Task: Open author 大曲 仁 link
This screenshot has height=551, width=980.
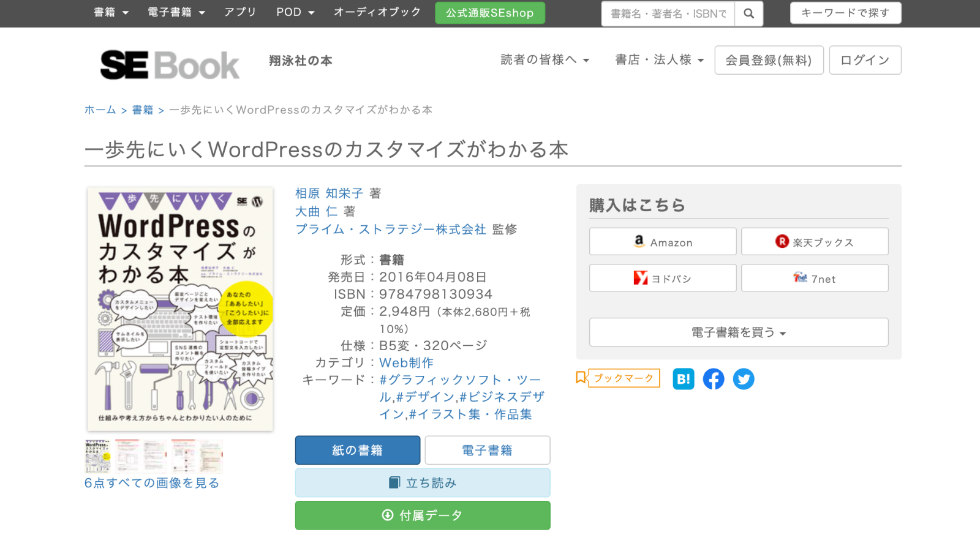Action: coord(317,212)
